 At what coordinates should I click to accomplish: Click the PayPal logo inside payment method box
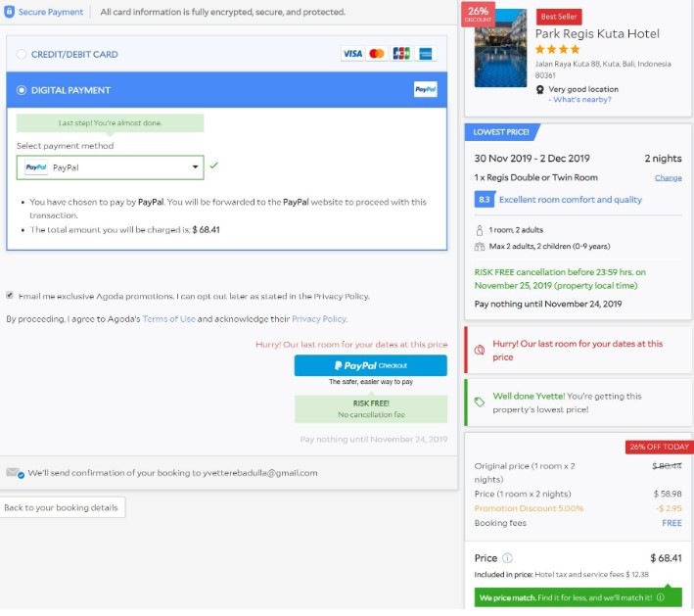point(36,167)
